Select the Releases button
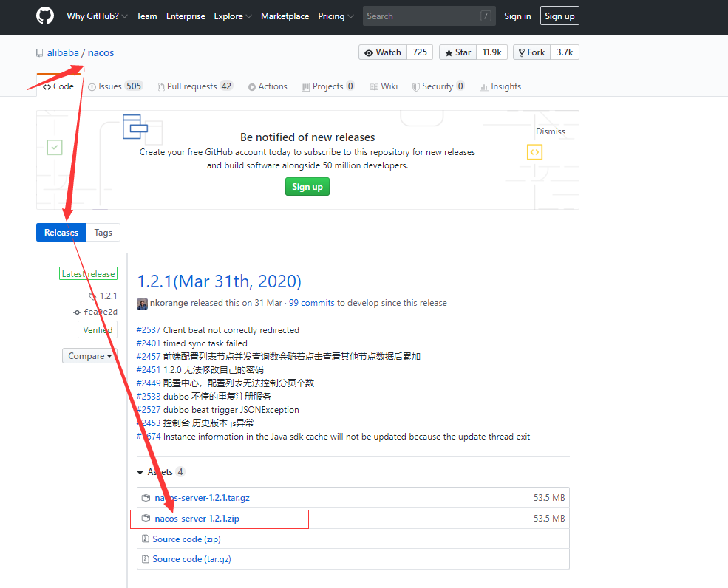Viewport: 728px width, 588px height. 61,233
